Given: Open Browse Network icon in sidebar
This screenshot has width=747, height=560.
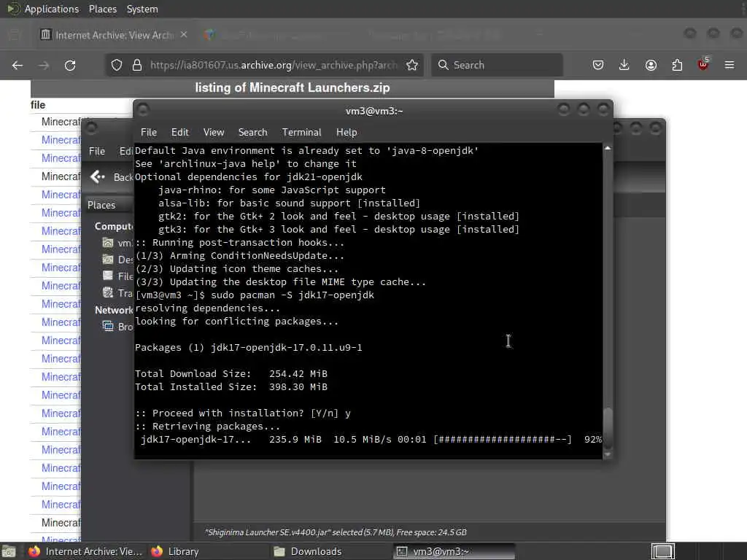Looking at the screenshot, I should [108, 326].
